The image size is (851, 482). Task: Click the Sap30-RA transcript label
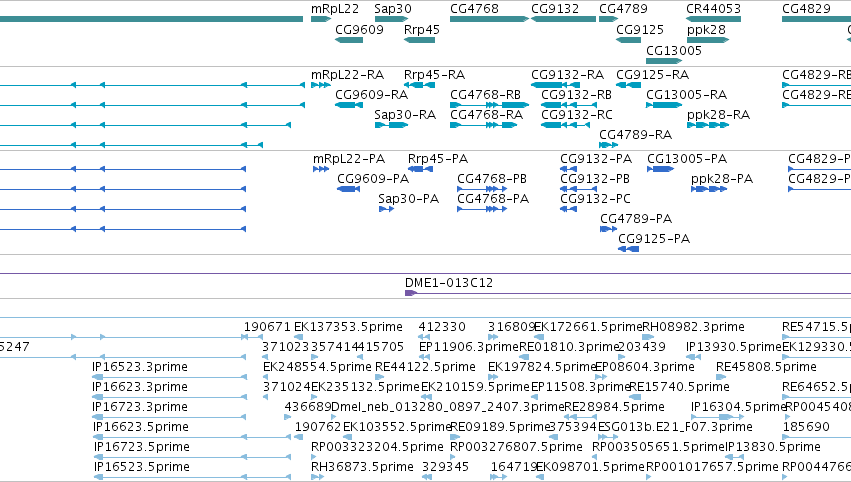click(x=405, y=115)
